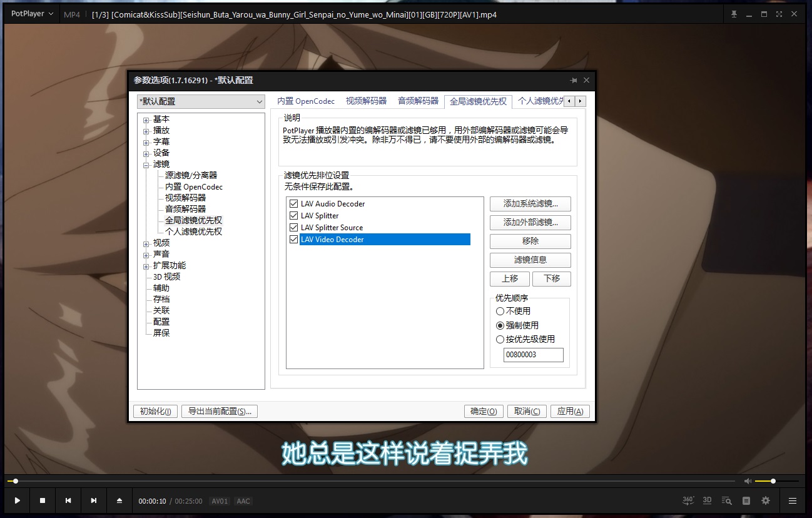Open the playlist hamburger menu icon

point(793,500)
